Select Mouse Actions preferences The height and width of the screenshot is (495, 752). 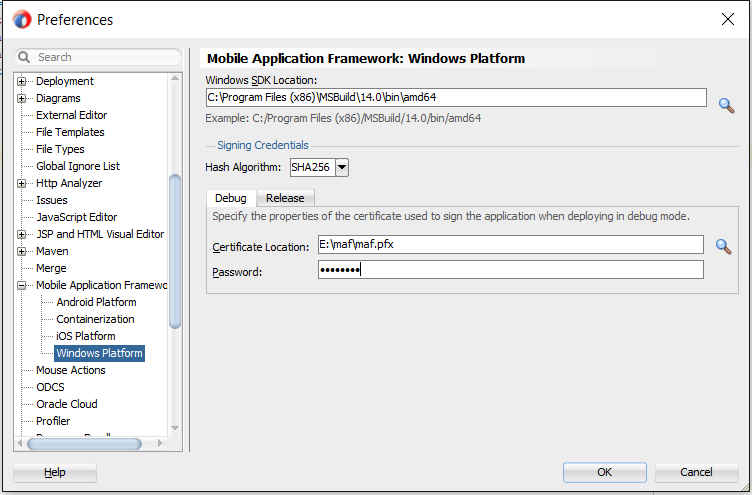[71, 370]
